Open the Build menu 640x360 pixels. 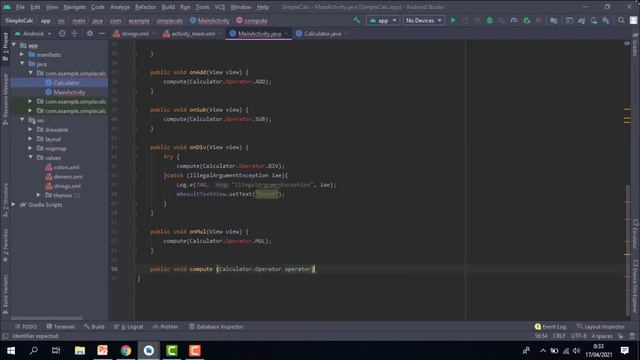point(168,7)
